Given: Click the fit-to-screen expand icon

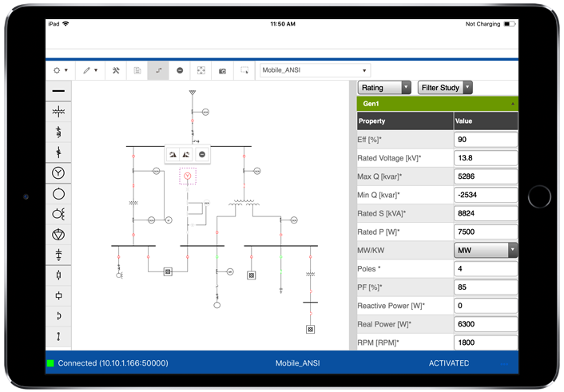Looking at the screenshot, I should [x=201, y=70].
